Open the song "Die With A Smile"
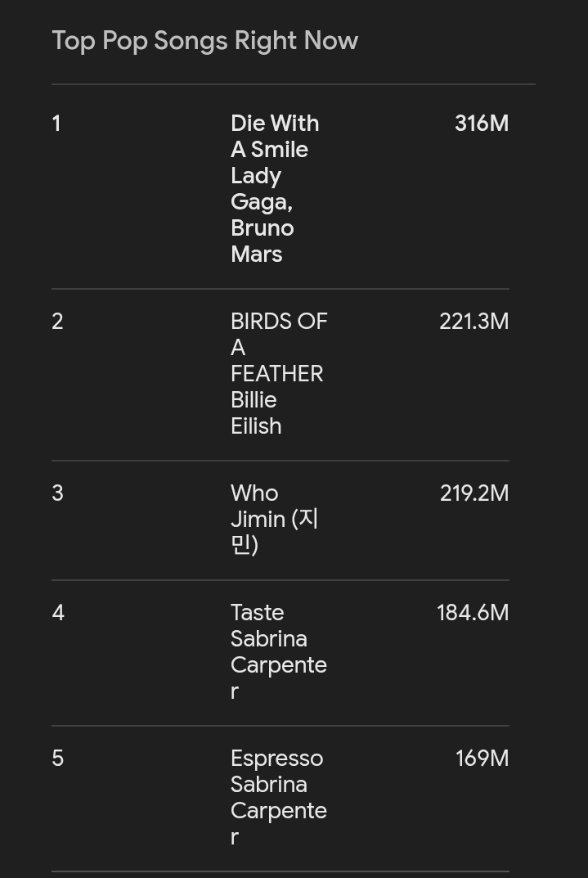The height and width of the screenshot is (878, 588). (x=275, y=137)
